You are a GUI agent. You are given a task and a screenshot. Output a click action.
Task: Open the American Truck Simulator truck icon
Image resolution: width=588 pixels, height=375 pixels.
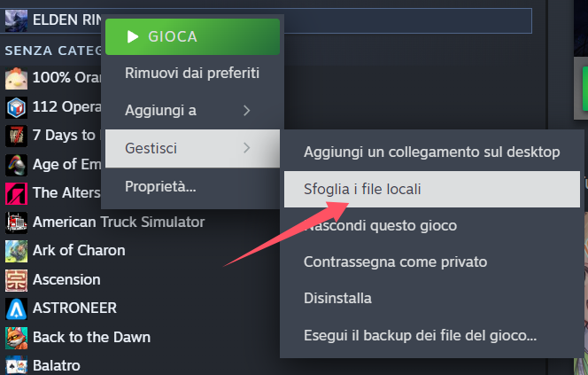click(16, 223)
